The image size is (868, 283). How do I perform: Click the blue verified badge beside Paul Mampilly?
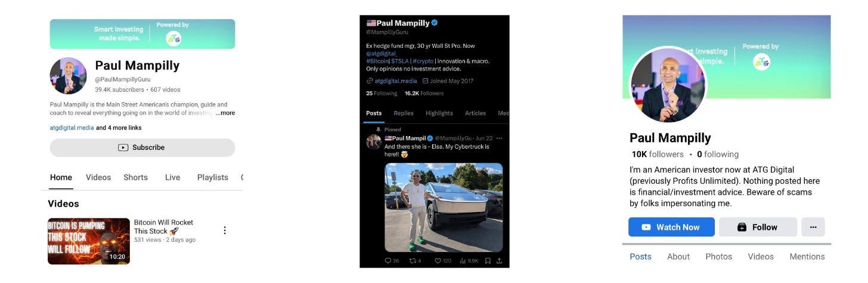(x=435, y=23)
